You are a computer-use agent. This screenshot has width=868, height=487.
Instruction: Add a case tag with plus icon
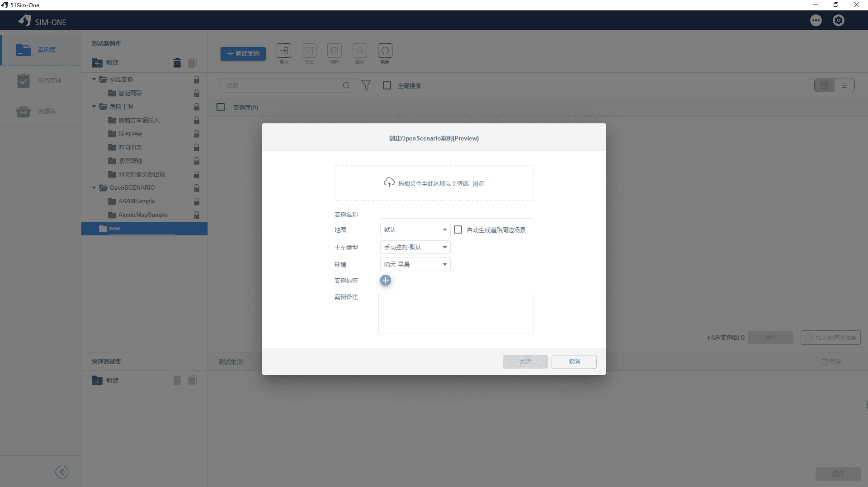click(x=386, y=281)
